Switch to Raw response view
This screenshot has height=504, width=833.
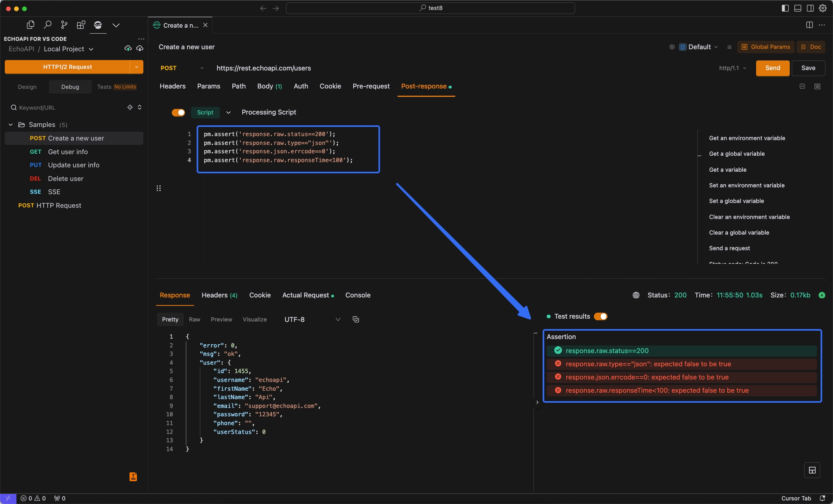click(x=194, y=319)
